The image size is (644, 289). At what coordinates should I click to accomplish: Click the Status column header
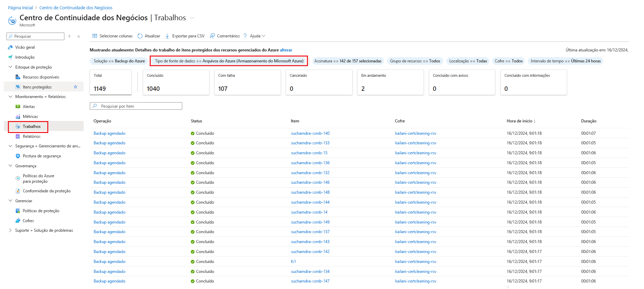[197, 121]
